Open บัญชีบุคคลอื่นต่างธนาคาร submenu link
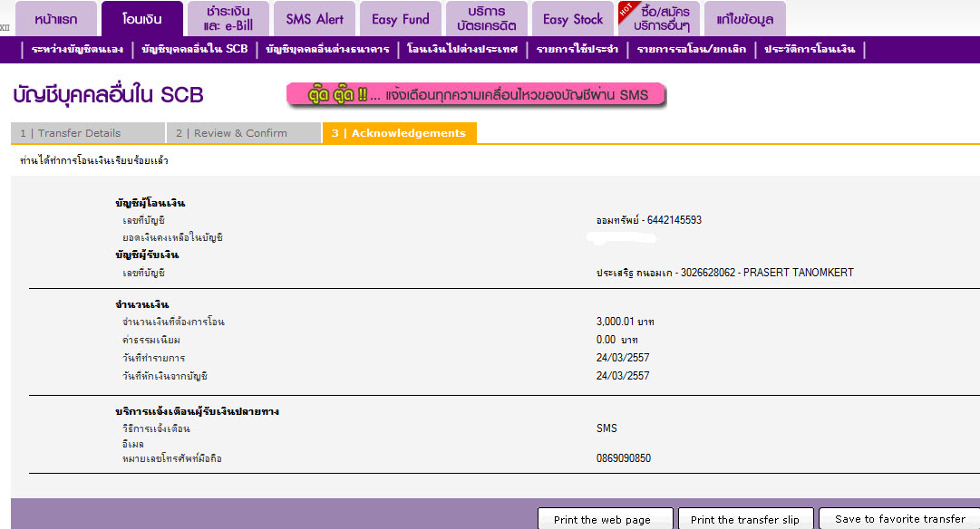 327,49
